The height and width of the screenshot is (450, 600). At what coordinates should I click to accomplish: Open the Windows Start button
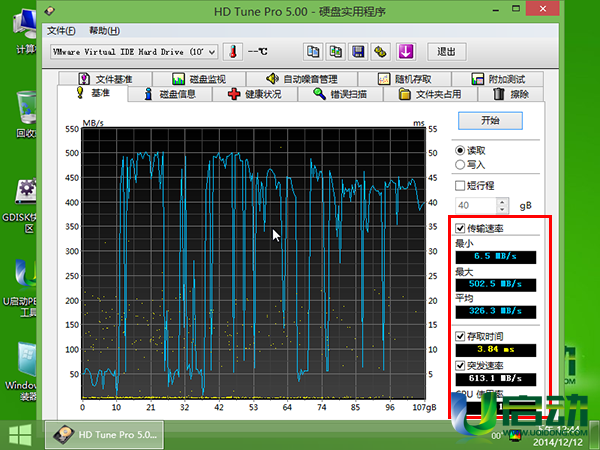20,435
